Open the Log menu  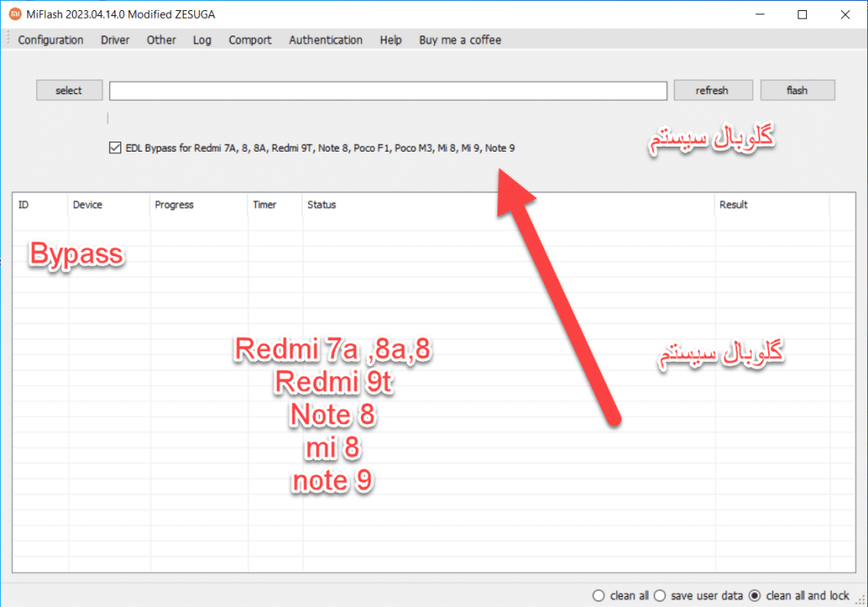[202, 40]
